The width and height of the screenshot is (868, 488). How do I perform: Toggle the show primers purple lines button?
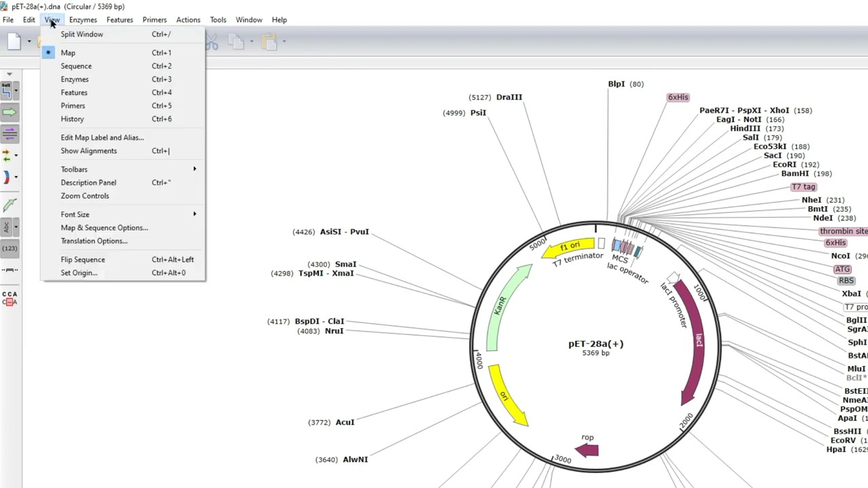pyautogui.click(x=9, y=134)
